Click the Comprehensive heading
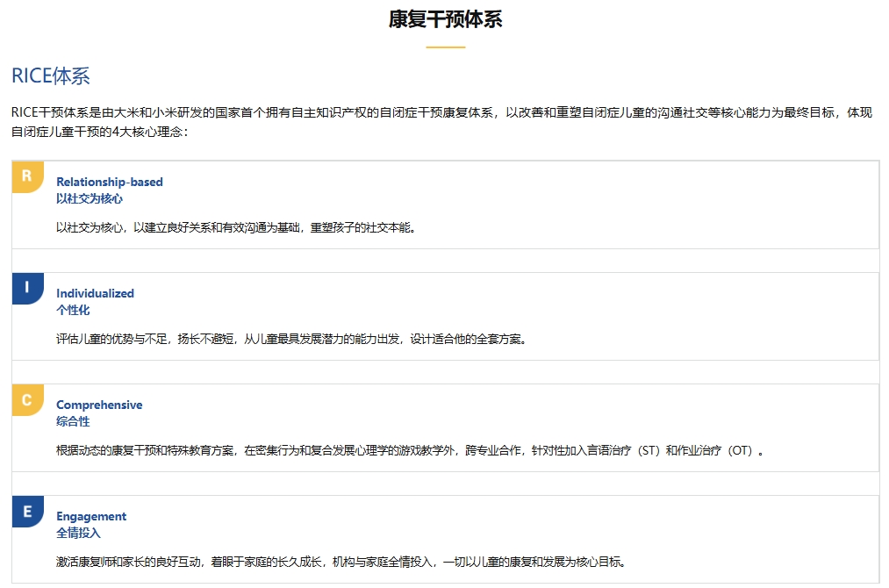Viewport: 889px width, 588px height. click(x=99, y=405)
